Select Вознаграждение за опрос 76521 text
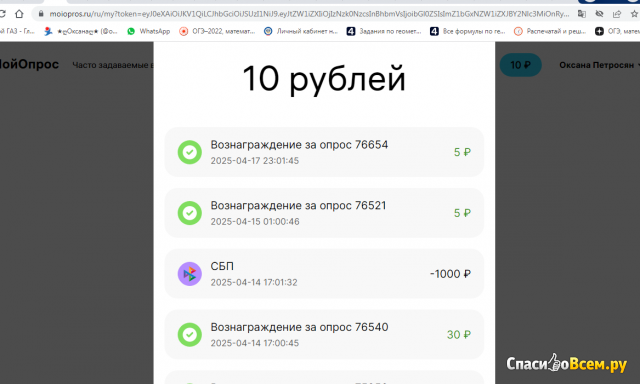Viewport: 640px width, 384px height. coord(298,206)
